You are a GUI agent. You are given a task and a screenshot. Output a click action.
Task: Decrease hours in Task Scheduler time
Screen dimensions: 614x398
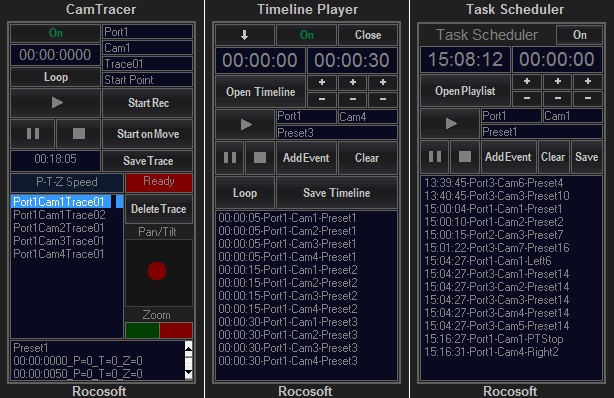coord(527,98)
